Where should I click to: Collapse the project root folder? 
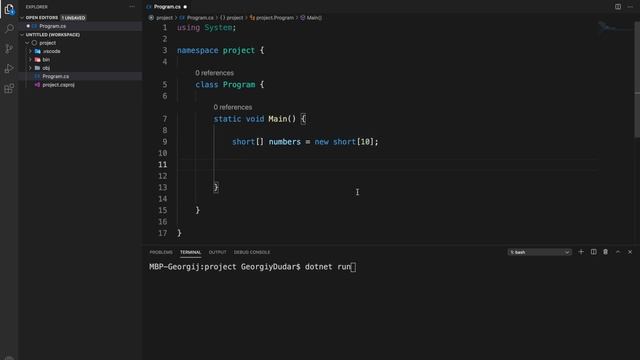coord(27,43)
